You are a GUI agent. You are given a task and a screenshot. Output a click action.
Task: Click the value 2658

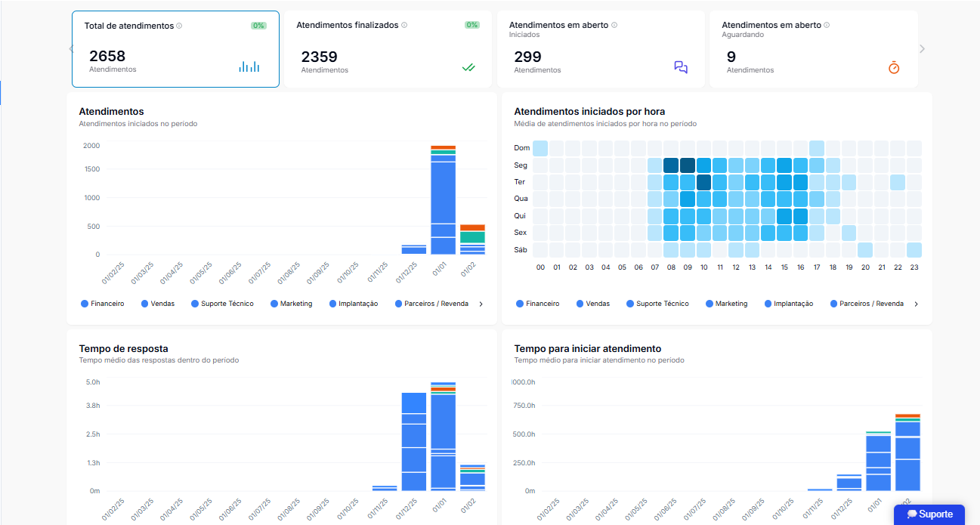(x=107, y=56)
